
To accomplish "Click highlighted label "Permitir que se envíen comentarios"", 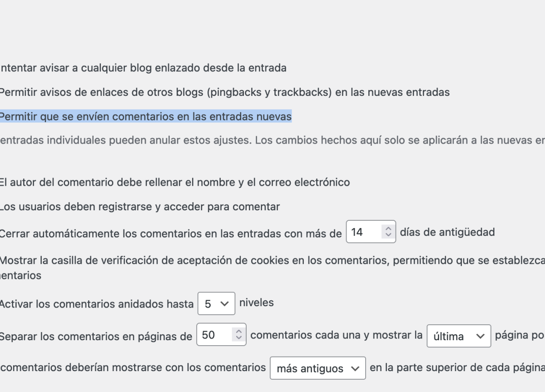I will (x=145, y=117).
